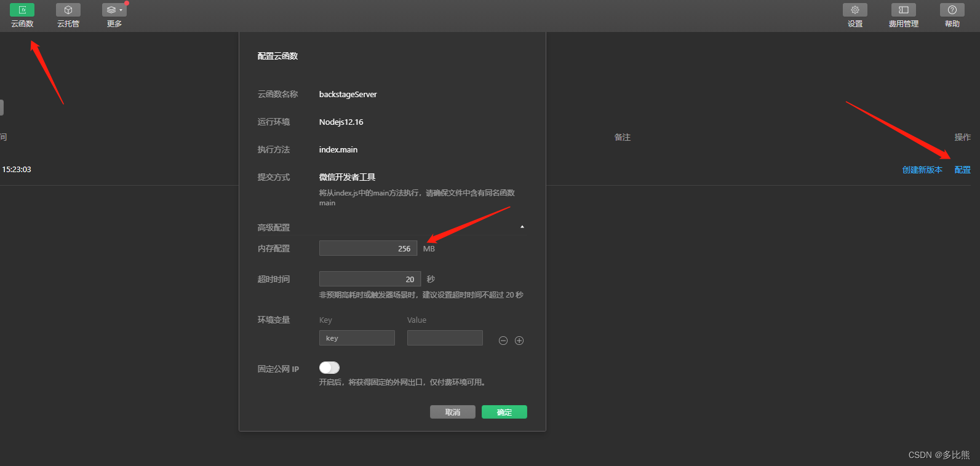Click the 15:23:03 timestamp cell

[17, 169]
